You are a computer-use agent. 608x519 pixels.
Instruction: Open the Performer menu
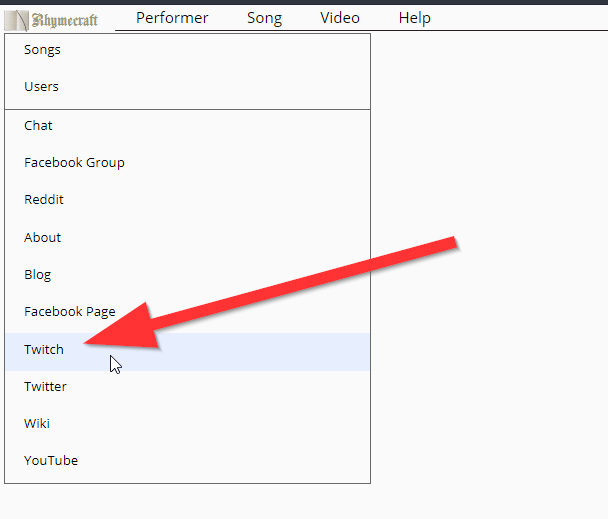(x=172, y=18)
